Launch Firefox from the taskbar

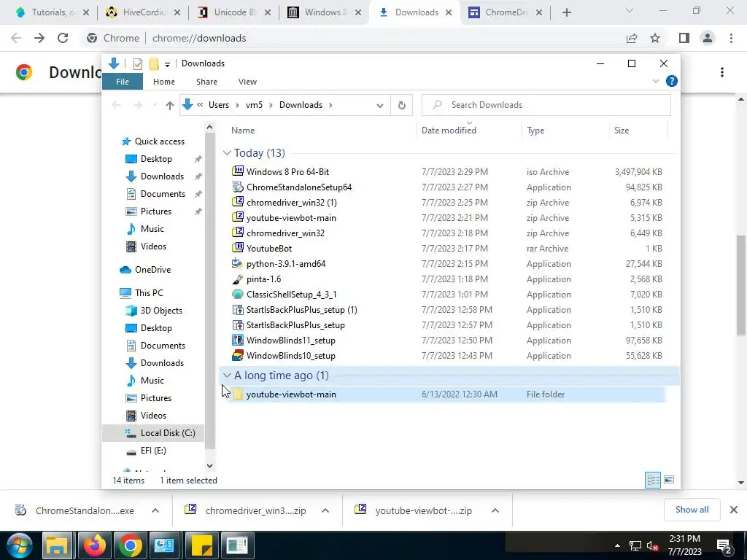point(94,545)
